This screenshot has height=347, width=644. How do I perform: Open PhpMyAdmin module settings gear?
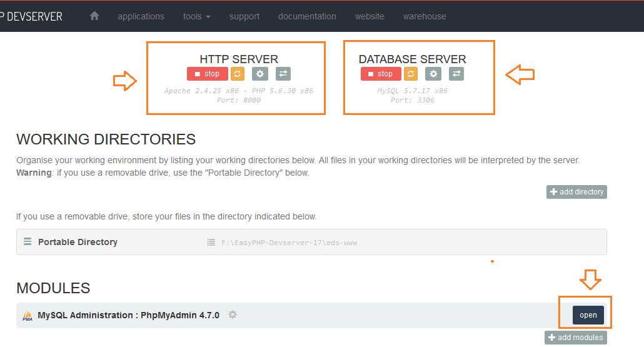pos(233,315)
